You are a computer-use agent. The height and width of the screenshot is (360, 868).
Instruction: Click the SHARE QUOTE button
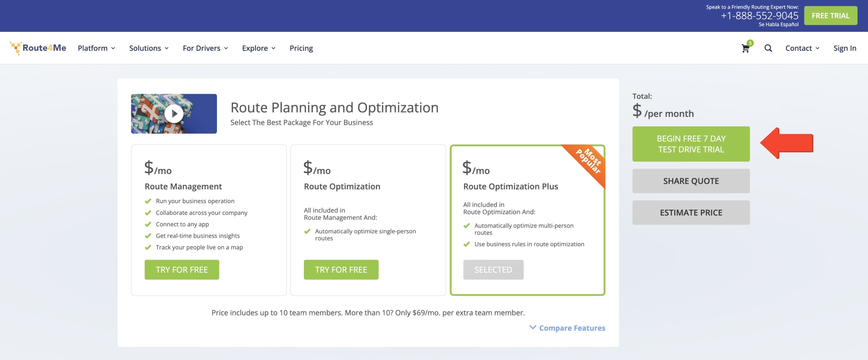coord(691,181)
